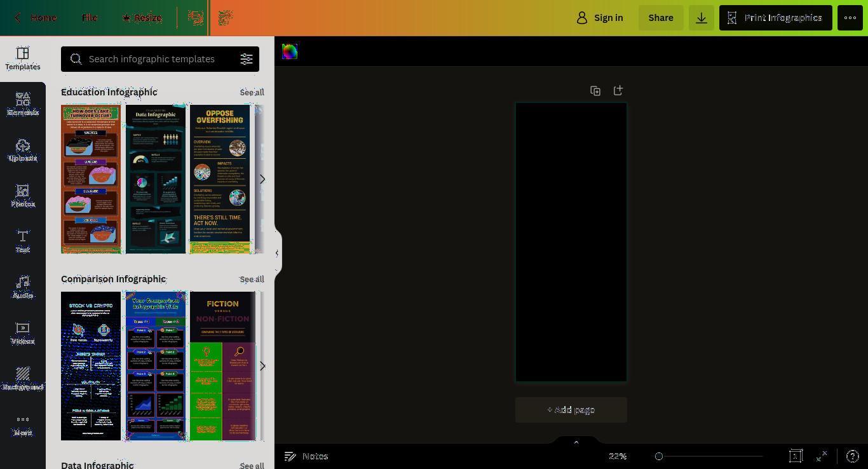868x469 pixels.
Task: Open the Text sidebar tab
Action: point(23,242)
